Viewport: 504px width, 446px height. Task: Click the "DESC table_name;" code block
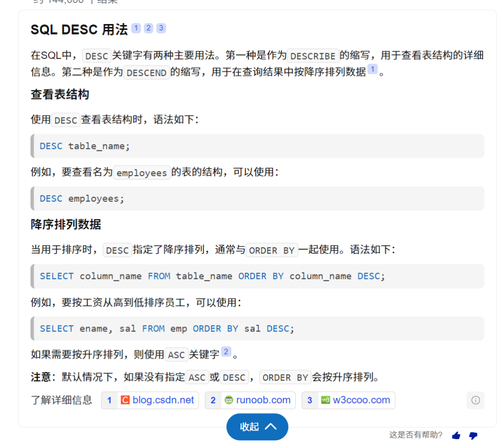click(257, 146)
